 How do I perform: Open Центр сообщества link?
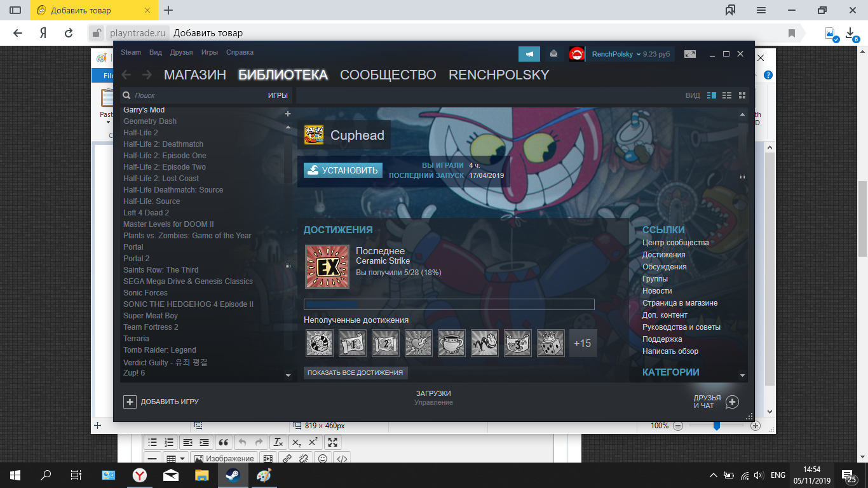click(x=675, y=243)
